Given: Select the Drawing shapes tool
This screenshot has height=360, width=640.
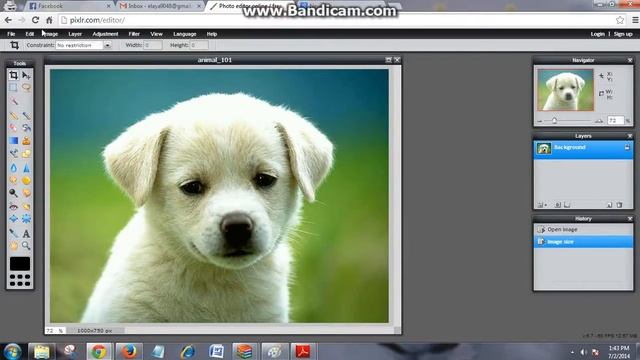Looking at the screenshot, I should [x=26, y=153].
